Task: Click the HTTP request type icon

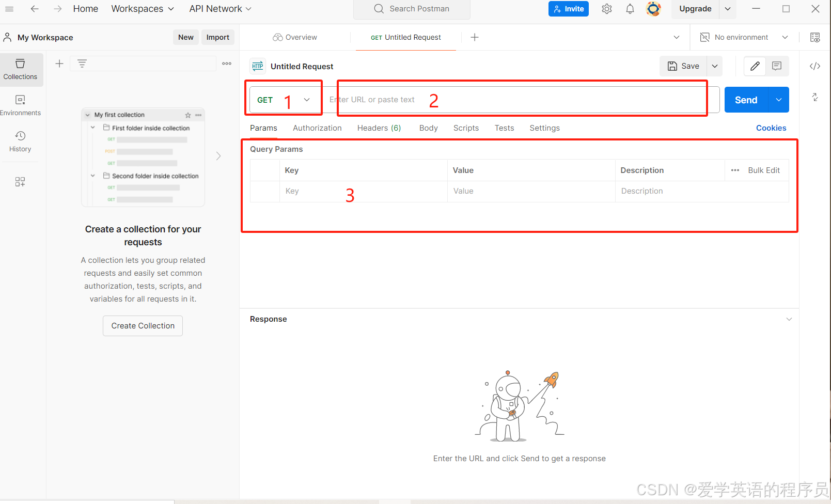Action: tap(258, 66)
